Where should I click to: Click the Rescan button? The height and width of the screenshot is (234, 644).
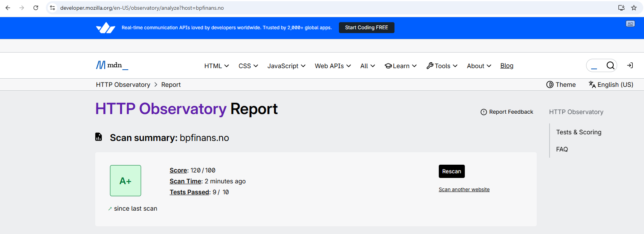tap(452, 171)
